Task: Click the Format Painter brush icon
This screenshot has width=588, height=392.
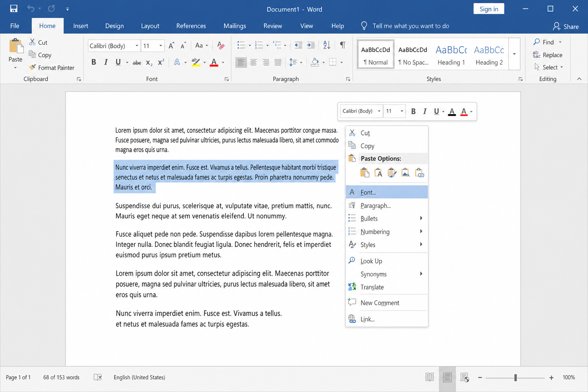Action: point(33,67)
